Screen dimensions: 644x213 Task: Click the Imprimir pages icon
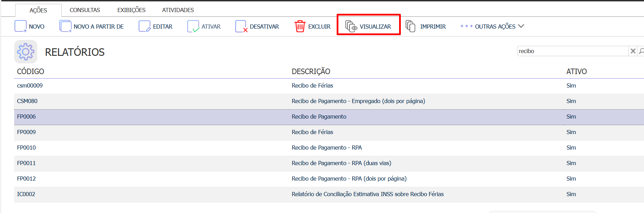tap(410, 26)
